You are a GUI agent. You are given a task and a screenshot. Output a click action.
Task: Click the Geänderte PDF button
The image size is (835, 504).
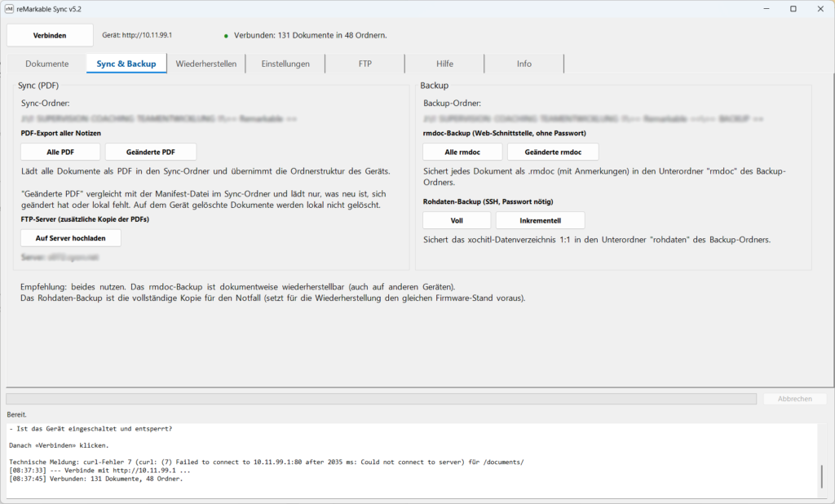point(151,152)
